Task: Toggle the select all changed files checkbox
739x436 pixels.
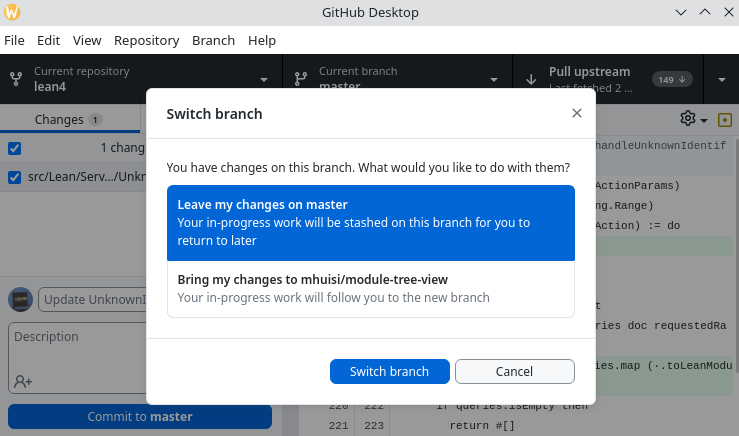Action: (15, 148)
